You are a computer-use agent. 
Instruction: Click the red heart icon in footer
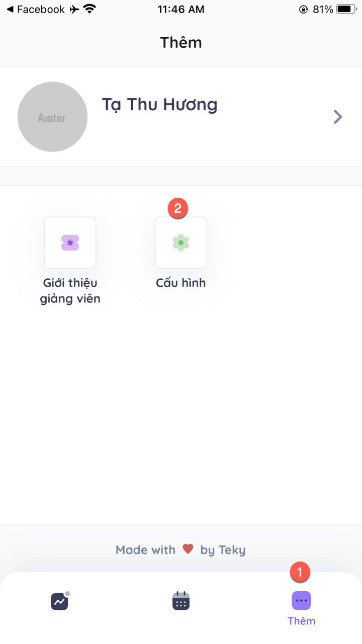point(188,549)
